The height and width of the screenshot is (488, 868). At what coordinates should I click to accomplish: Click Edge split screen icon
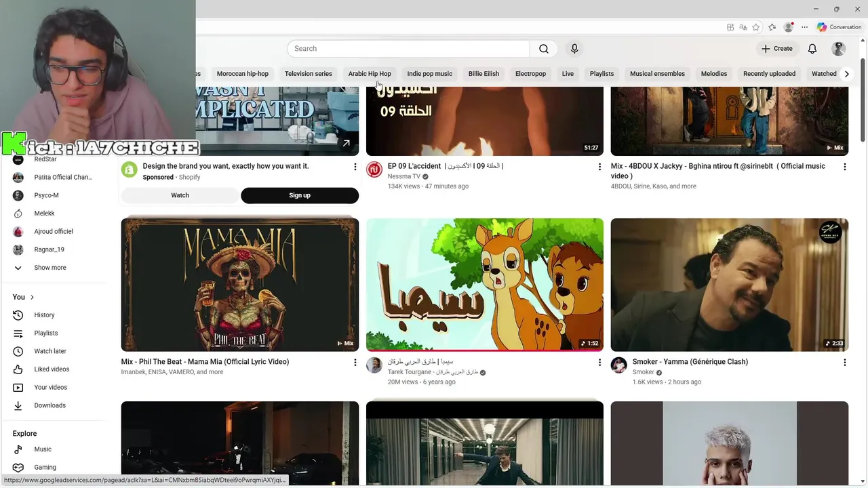tap(730, 27)
